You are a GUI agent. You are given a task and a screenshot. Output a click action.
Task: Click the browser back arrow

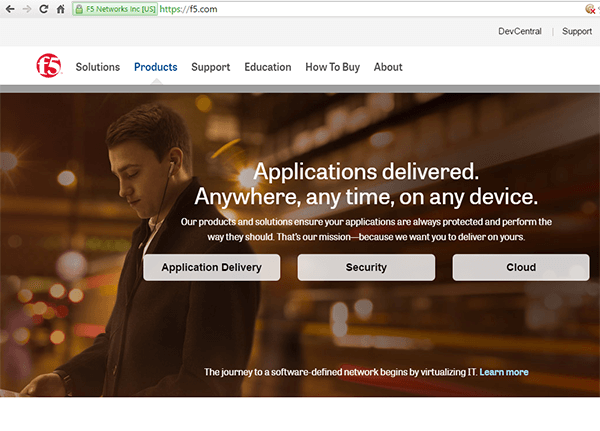(9, 8)
